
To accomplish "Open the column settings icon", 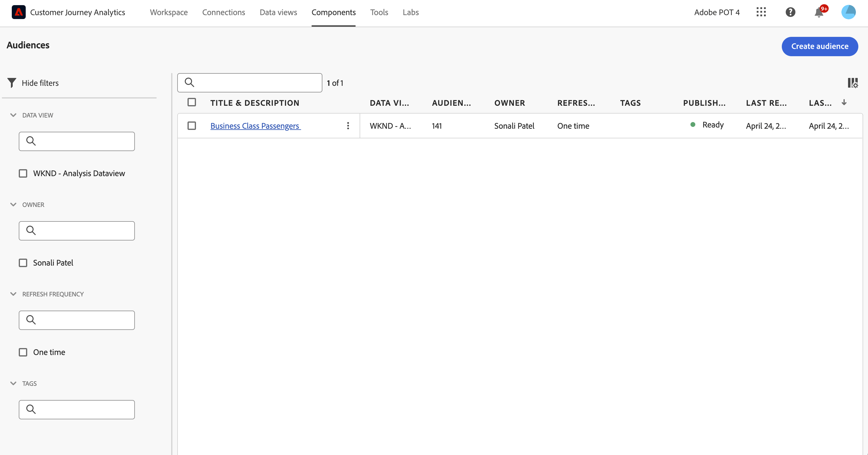I will [x=853, y=83].
